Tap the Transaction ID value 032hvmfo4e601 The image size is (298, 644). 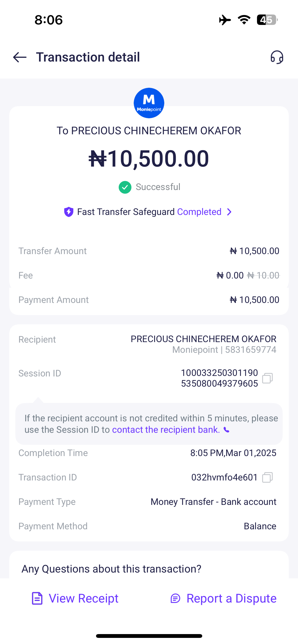tap(224, 477)
